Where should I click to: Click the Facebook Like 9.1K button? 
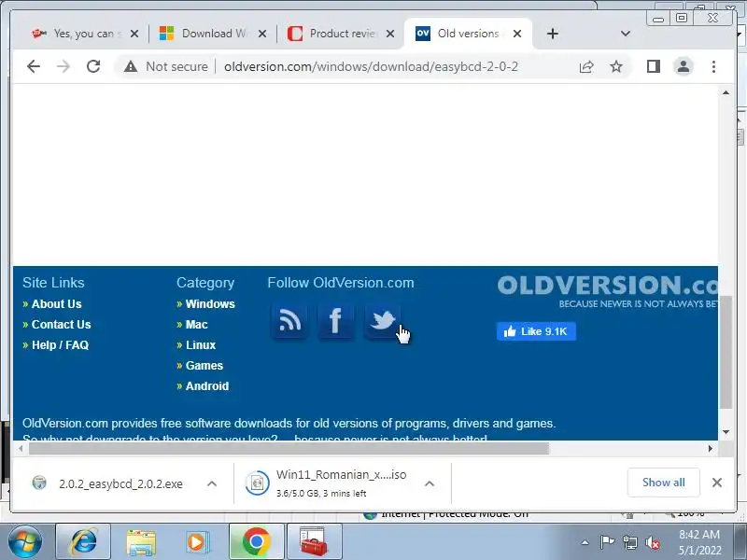click(536, 331)
